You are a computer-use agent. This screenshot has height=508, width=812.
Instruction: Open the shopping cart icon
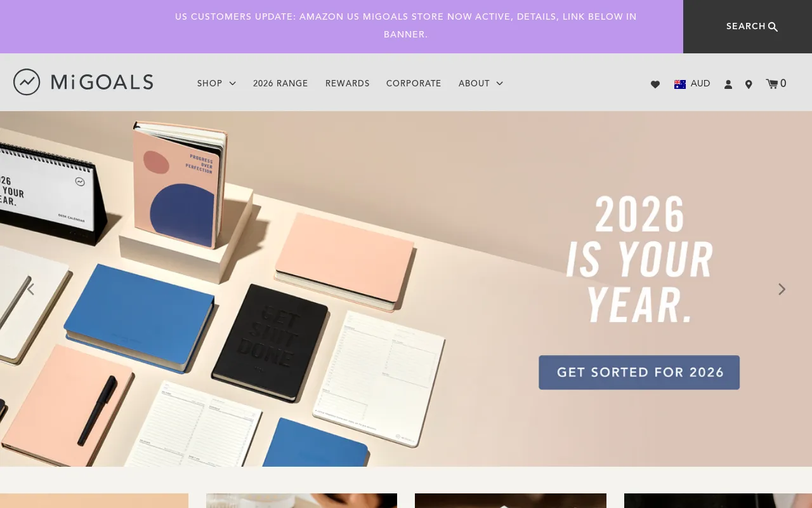[x=772, y=83]
